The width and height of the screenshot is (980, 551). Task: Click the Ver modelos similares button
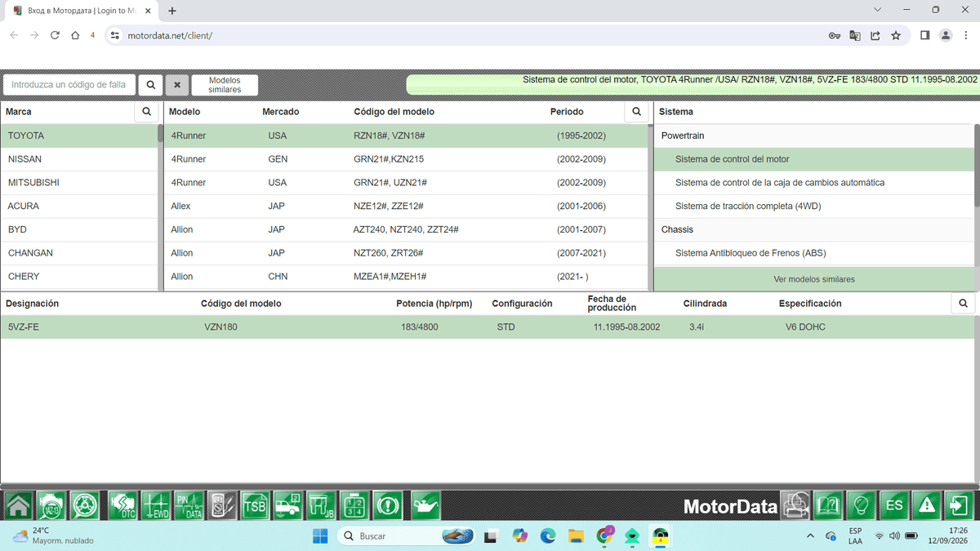[814, 279]
